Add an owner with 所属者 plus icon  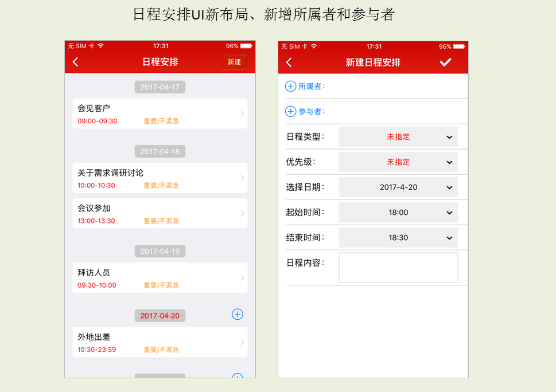click(291, 86)
